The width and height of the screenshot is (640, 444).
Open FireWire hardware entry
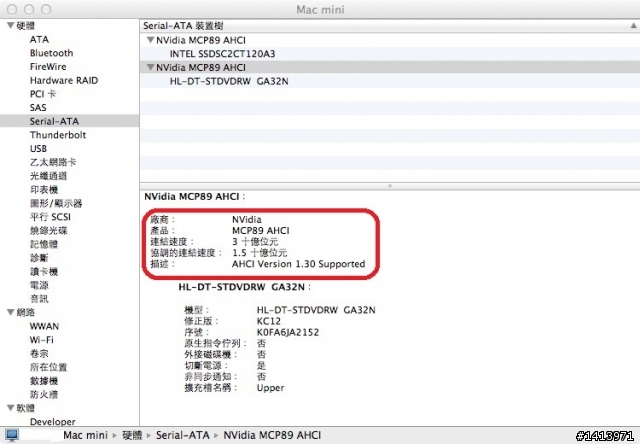coord(48,67)
